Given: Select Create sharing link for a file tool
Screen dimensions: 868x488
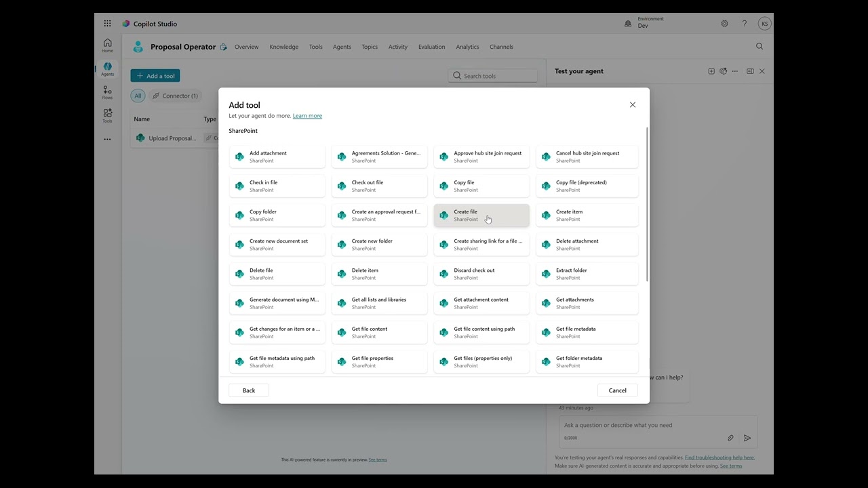Looking at the screenshot, I should click(x=481, y=244).
